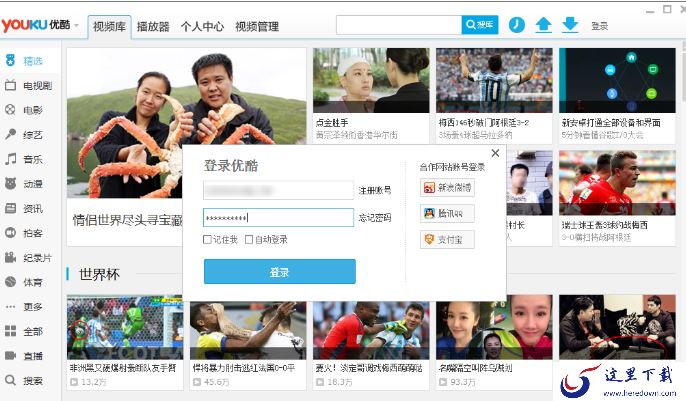Switch to the 个人中心 personal center tab
The image size is (686, 401).
click(202, 27)
